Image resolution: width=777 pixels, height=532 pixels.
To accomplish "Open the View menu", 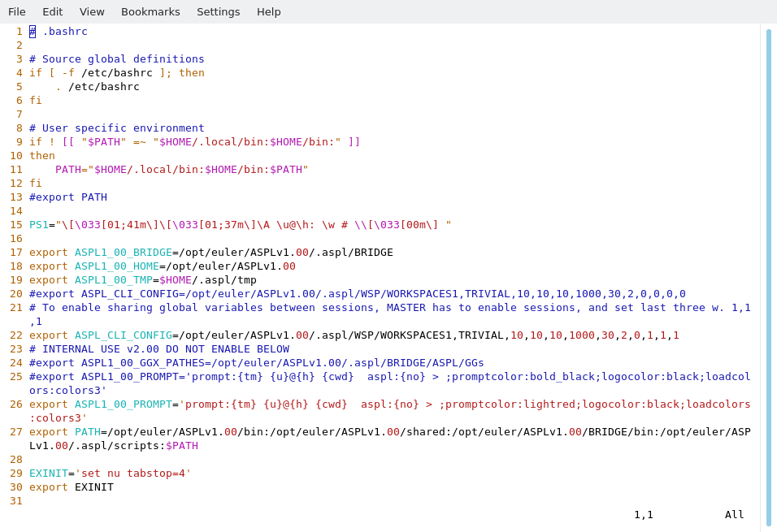I will click(92, 11).
